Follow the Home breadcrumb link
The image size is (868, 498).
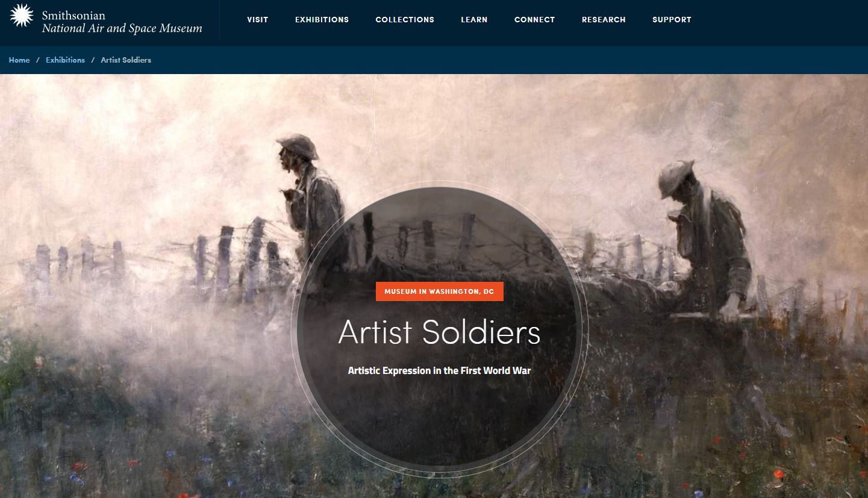tap(19, 60)
